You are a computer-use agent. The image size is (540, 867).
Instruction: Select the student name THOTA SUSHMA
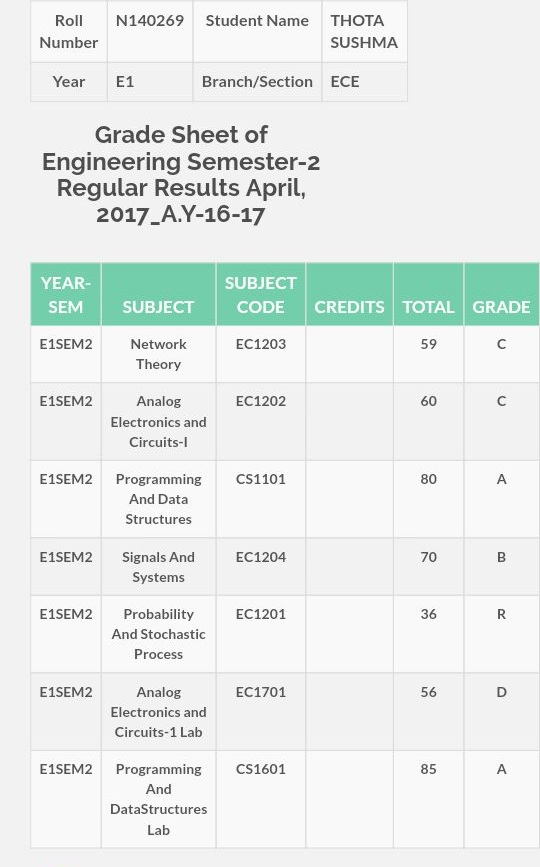pos(364,31)
